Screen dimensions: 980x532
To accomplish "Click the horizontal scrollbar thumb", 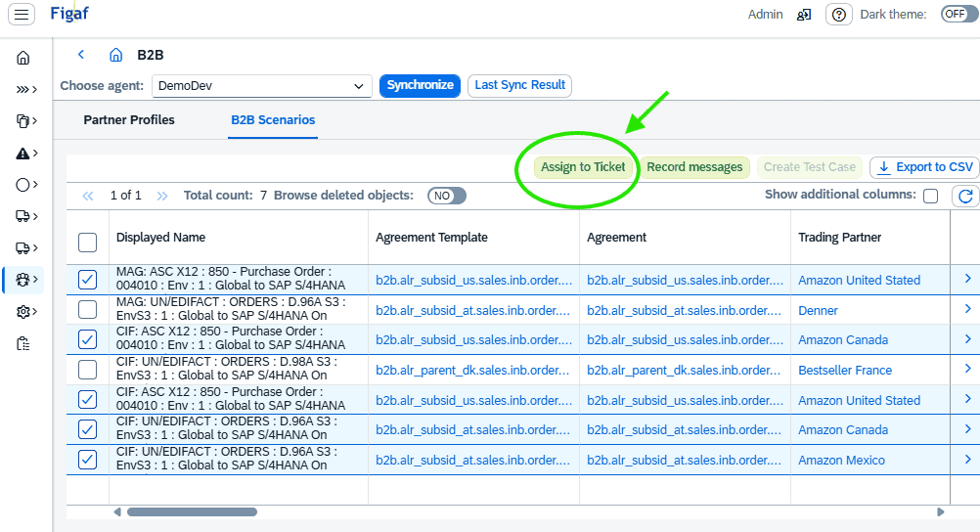I will coord(192,512).
